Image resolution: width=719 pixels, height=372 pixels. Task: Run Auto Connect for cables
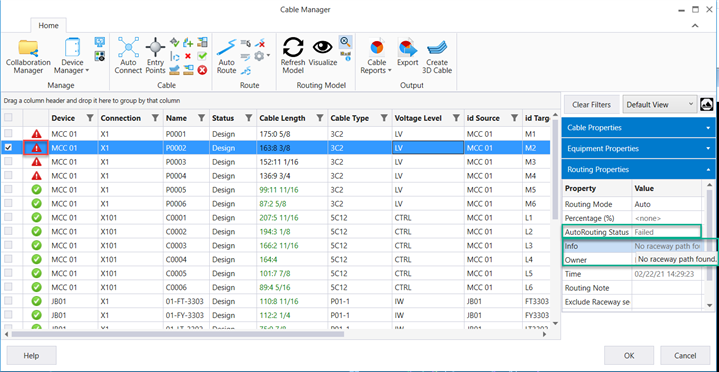click(128, 56)
